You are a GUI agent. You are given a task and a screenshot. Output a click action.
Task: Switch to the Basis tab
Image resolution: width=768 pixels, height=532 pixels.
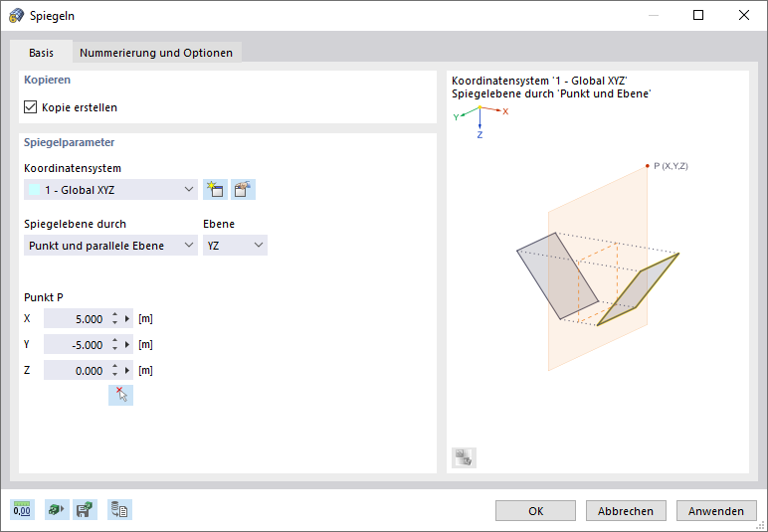(x=41, y=53)
